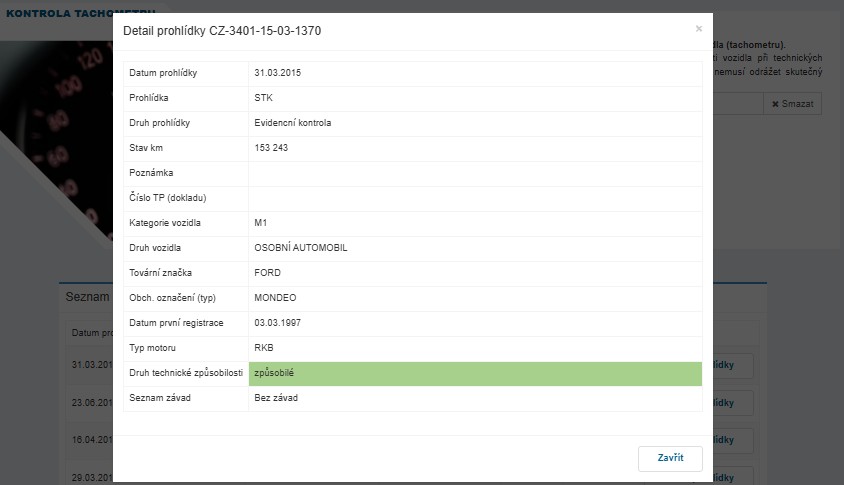The height and width of the screenshot is (485, 844).
Task: Click the M1 vehicle category value
Action: [x=261, y=222]
